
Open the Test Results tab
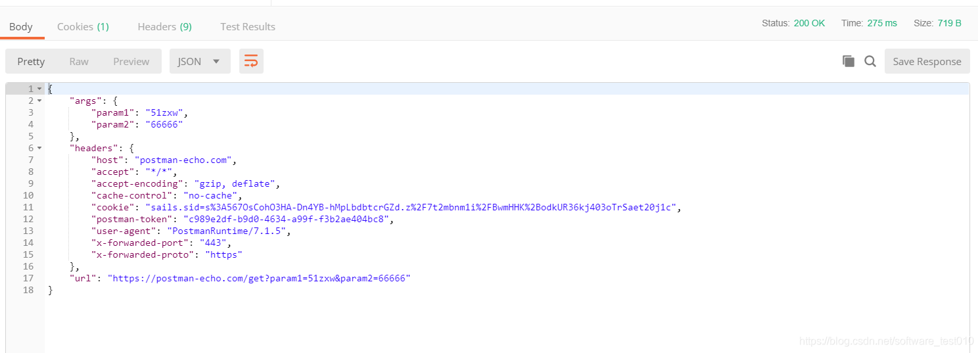pyautogui.click(x=248, y=26)
